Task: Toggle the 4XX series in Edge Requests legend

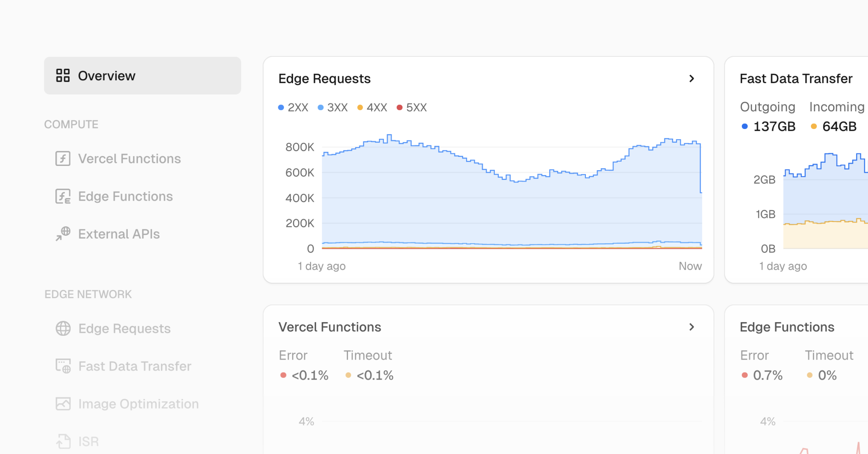Action: tap(372, 107)
